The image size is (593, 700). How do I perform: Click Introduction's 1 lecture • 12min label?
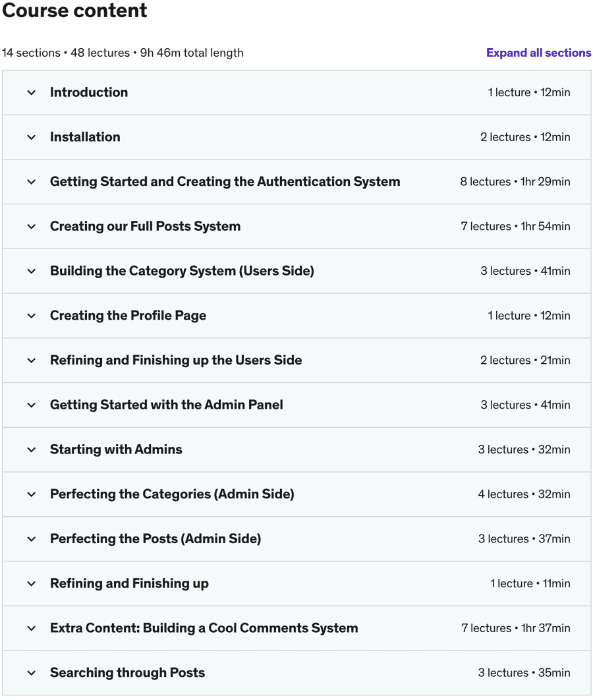click(528, 92)
